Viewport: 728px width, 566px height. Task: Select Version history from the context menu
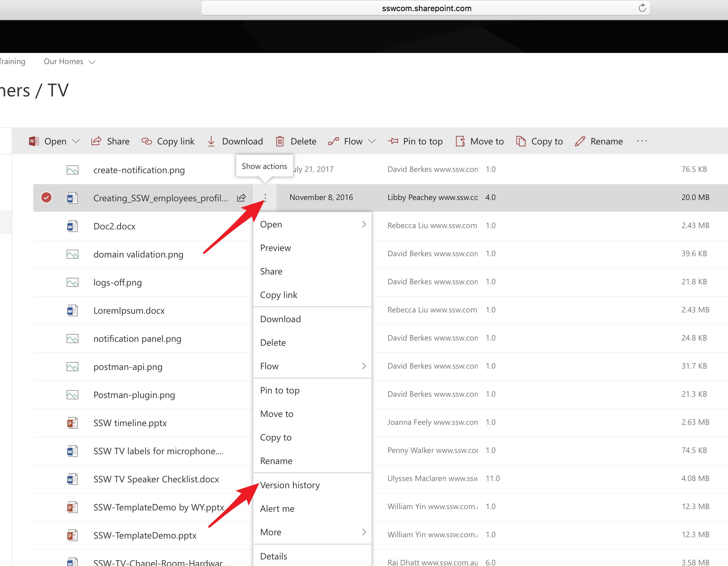coord(290,485)
